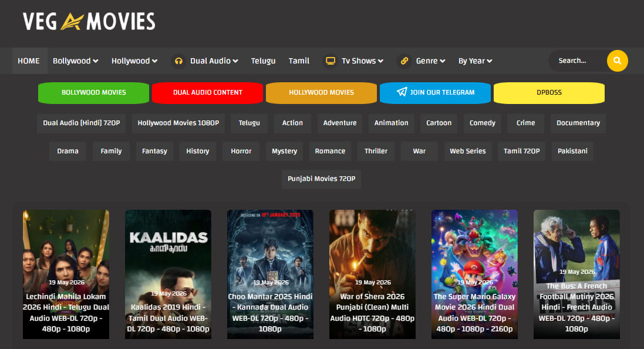Select the Comedy genre tag
Viewport: 644px width, 349px height.
point(482,123)
